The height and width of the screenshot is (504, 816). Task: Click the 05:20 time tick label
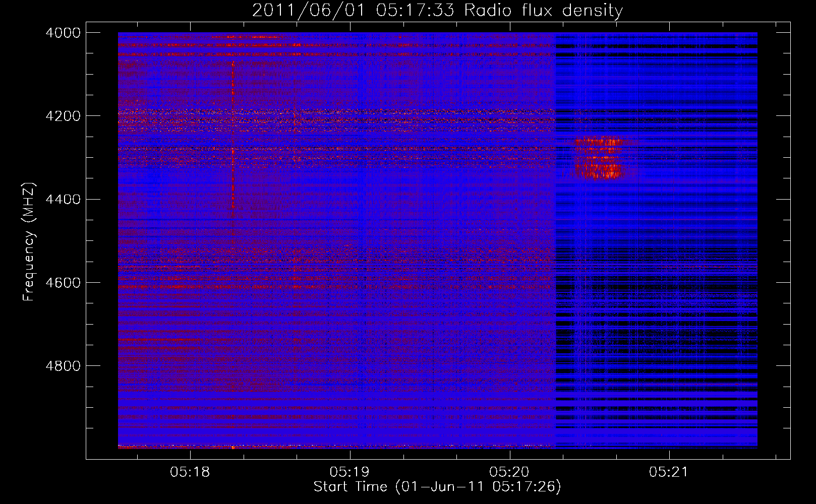509,472
